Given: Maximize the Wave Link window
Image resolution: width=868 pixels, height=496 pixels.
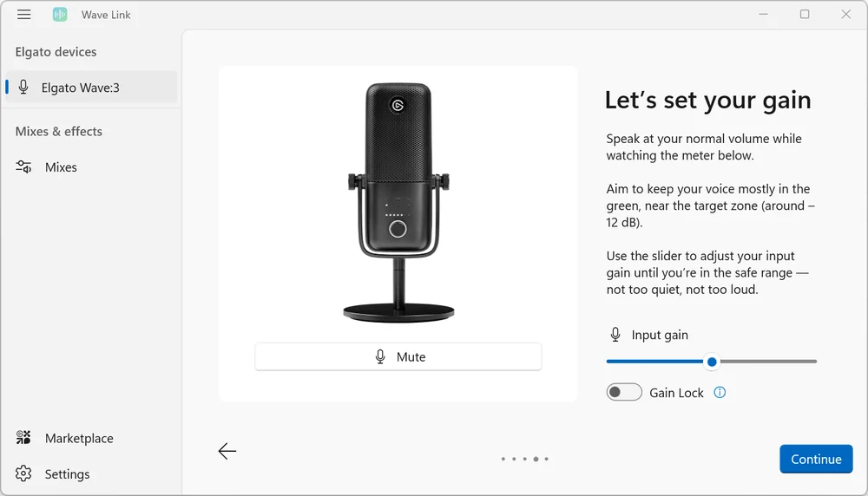Looking at the screenshot, I should point(805,15).
